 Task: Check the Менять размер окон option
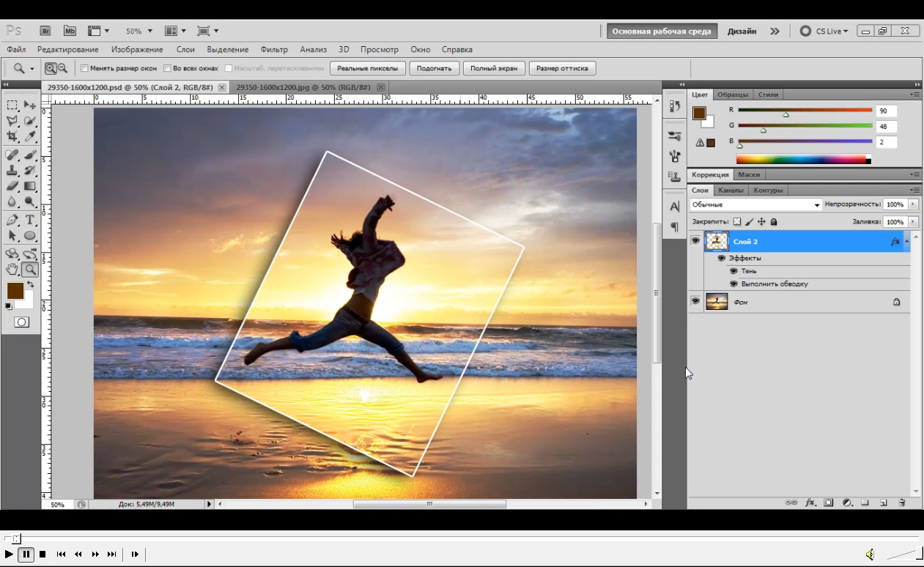pyautogui.click(x=84, y=68)
